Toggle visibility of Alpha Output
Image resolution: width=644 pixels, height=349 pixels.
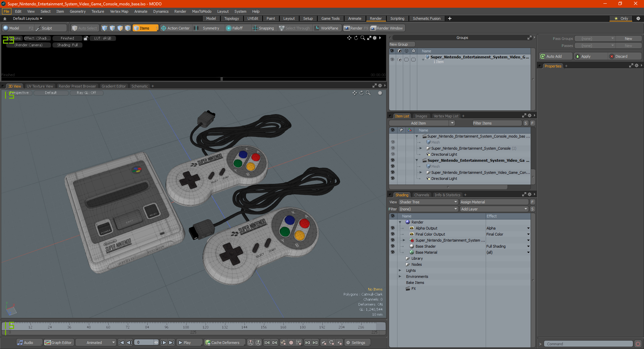[x=392, y=228]
